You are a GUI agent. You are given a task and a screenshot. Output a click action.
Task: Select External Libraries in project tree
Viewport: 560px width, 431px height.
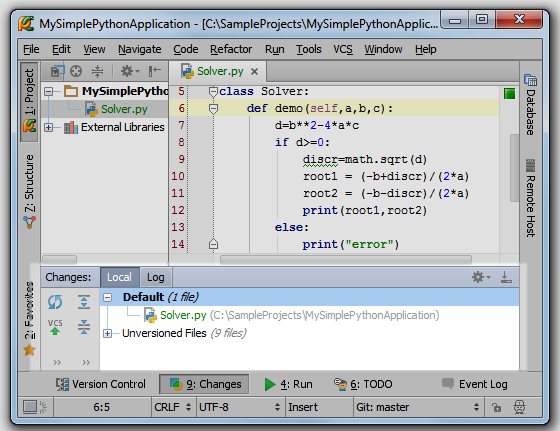122,127
